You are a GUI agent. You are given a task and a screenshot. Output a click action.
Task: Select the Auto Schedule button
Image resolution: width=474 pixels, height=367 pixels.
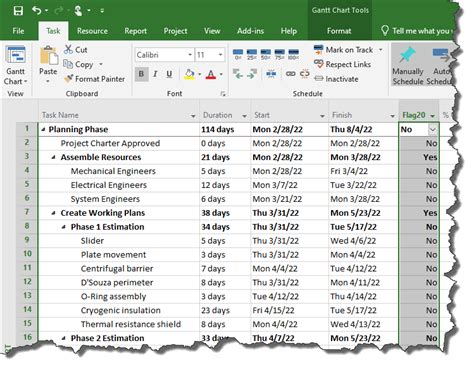pos(440,66)
